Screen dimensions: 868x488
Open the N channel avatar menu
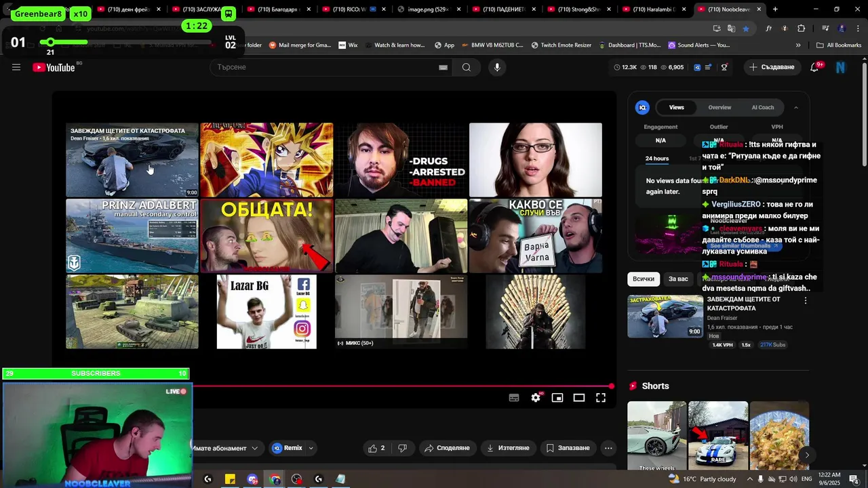pos(841,67)
